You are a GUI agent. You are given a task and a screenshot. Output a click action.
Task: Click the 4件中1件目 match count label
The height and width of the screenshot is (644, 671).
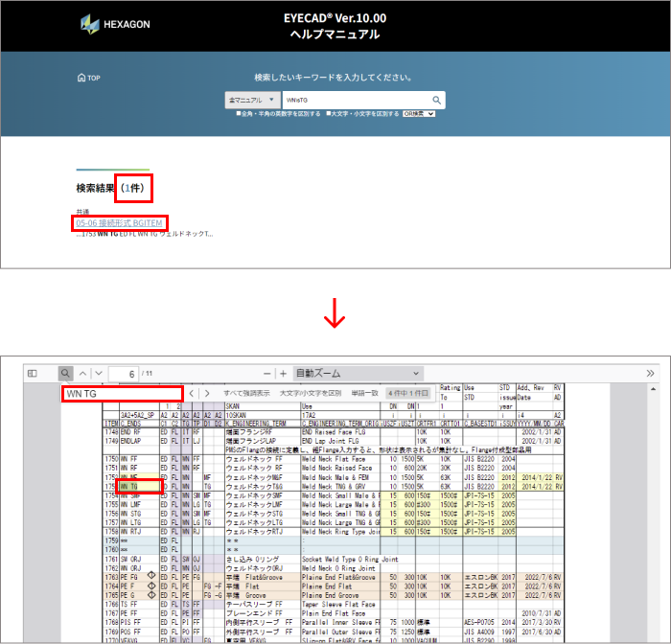(408, 393)
